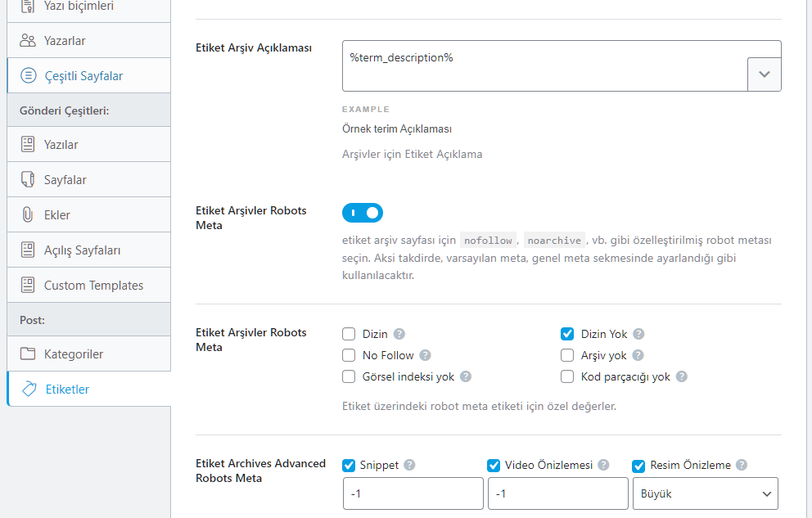Check the Arşiv yok checkbox
Image resolution: width=812 pixels, height=518 pixels.
567,355
